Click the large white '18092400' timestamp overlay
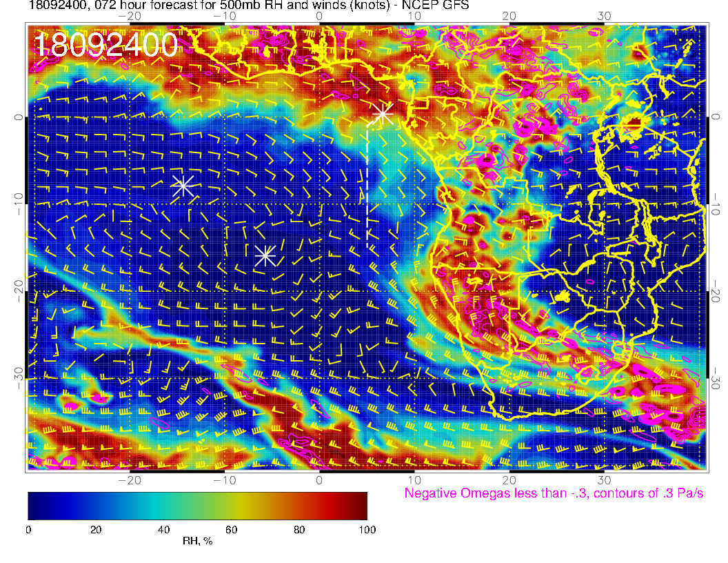Screen dimensions: 728x563 click(x=106, y=45)
